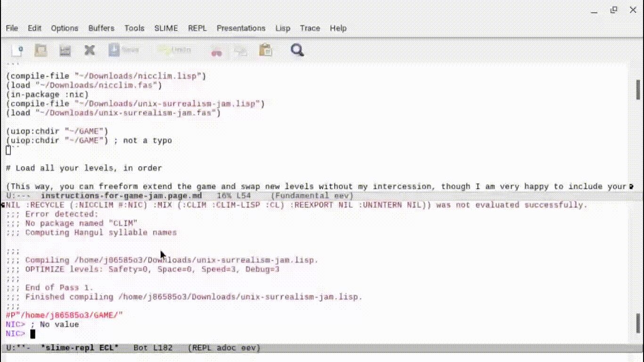Click the New File toolbar icon
This screenshot has width=644, height=362.
[17, 50]
